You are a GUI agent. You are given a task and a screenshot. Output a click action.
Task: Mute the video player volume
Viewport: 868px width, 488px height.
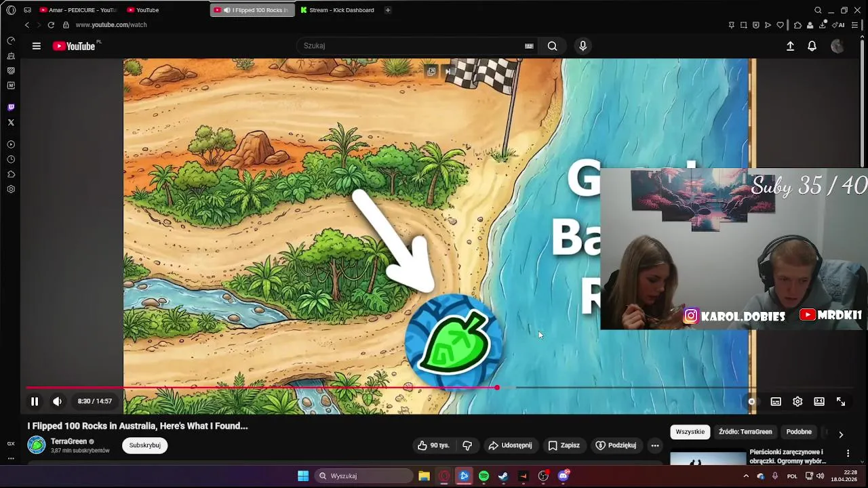(58, 401)
